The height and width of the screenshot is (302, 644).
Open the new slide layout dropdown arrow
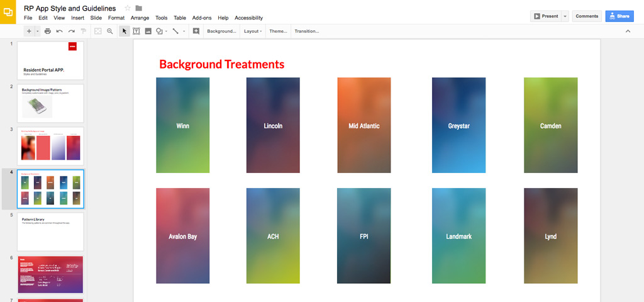[x=37, y=31]
